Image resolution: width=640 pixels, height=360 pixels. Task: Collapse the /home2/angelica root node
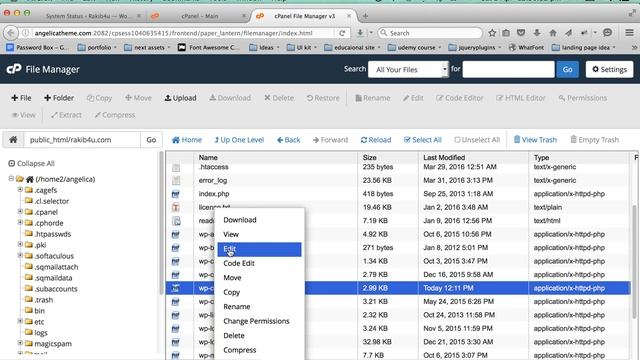pyautogui.click(x=11, y=178)
